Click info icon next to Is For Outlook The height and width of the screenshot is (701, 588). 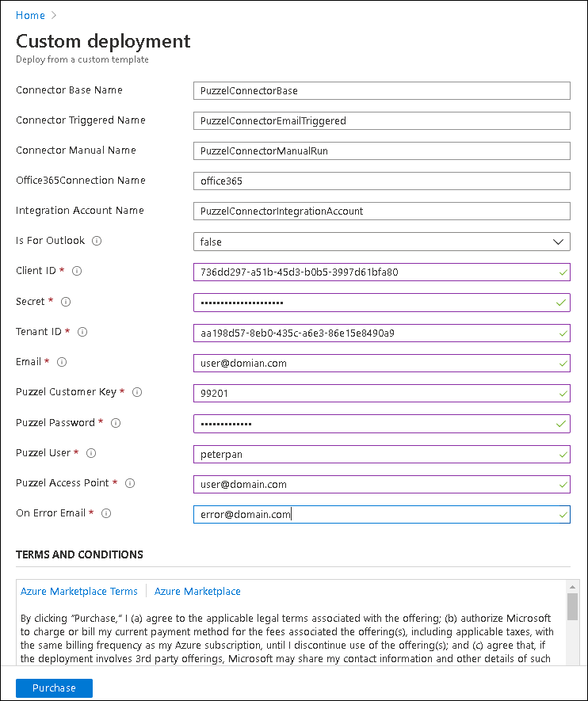(97, 241)
